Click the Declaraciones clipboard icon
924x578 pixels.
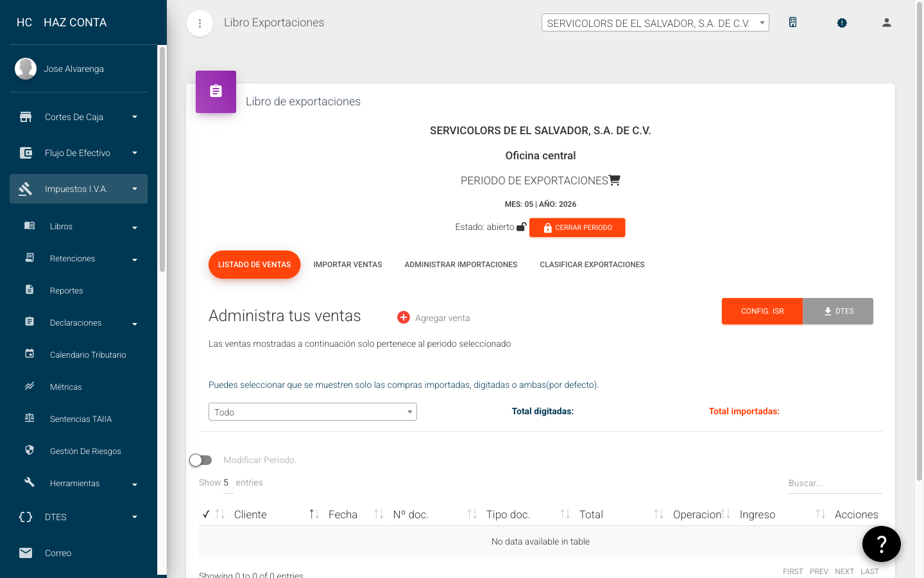click(x=30, y=322)
